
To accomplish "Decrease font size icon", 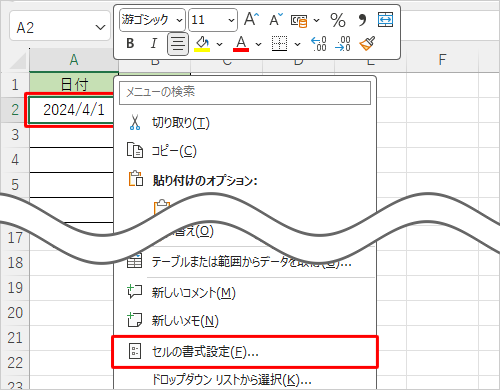I will [x=276, y=19].
